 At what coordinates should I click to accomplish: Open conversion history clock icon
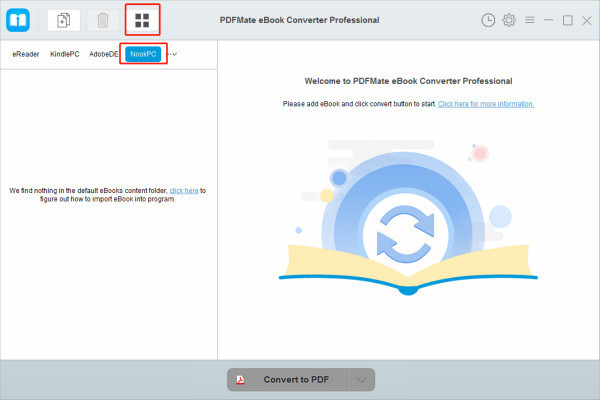click(x=488, y=20)
